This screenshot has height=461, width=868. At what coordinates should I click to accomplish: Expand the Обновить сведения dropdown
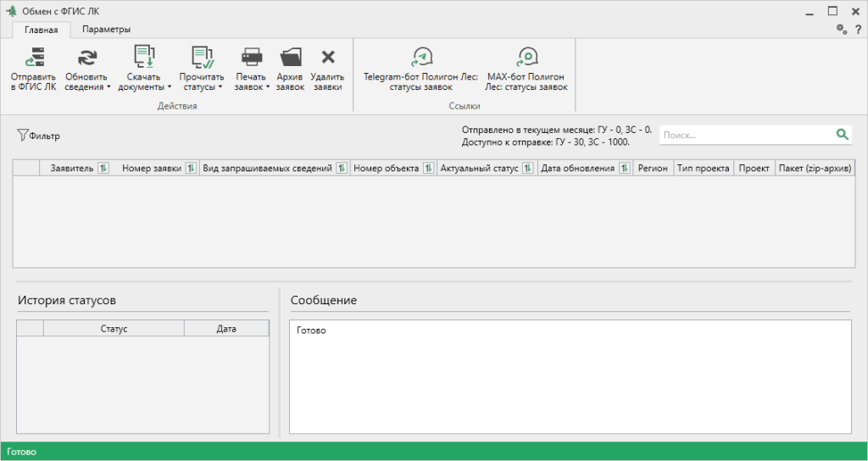tap(109, 87)
